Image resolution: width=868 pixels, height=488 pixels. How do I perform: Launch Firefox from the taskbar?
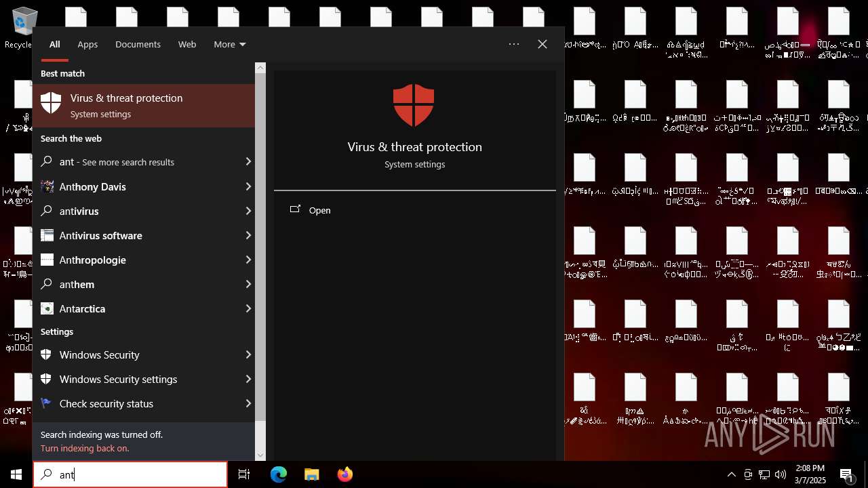pyautogui.click(x=345, y=474)
